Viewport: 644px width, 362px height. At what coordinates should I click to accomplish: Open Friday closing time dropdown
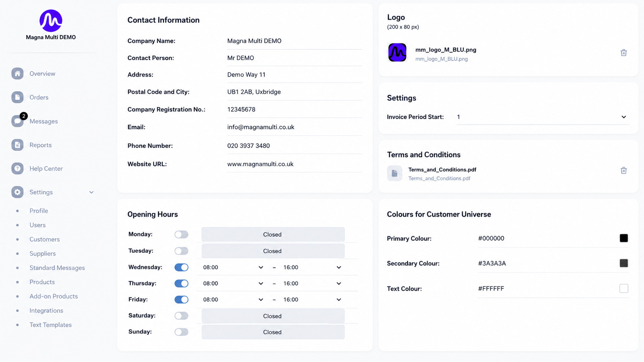(313, 300)
